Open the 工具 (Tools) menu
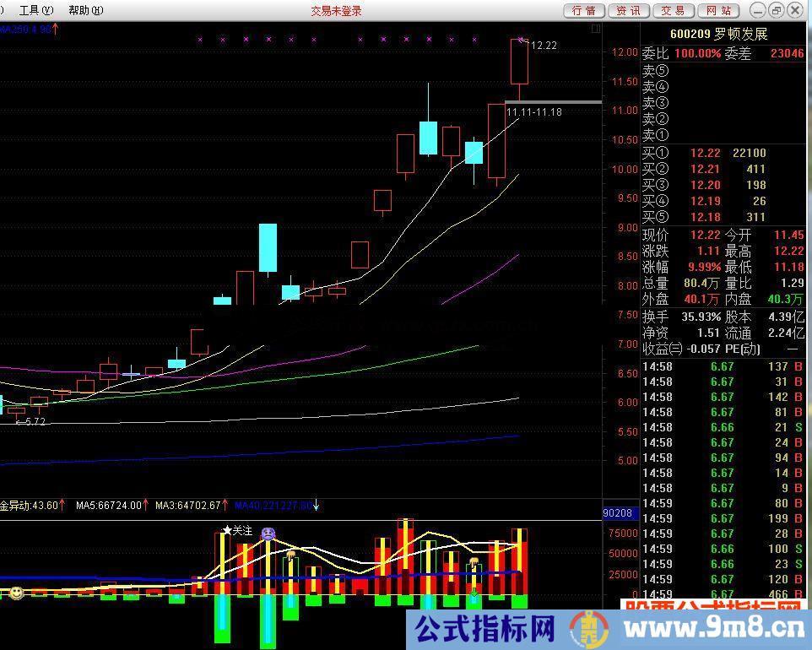 click(x=35, y=10)
